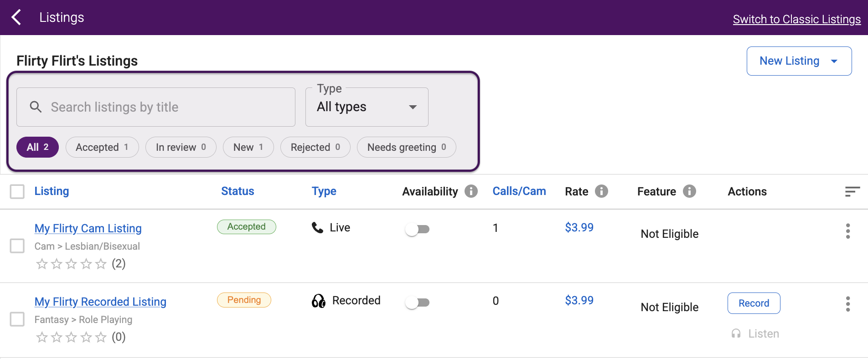
Task: Select the My Flirty Cam Listing checkbox
Action: [17, 246]
